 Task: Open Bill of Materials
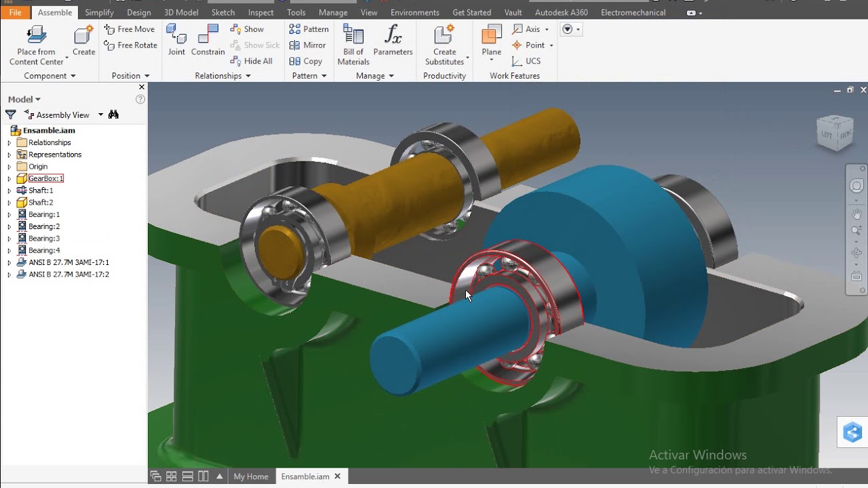pos(353,45)
